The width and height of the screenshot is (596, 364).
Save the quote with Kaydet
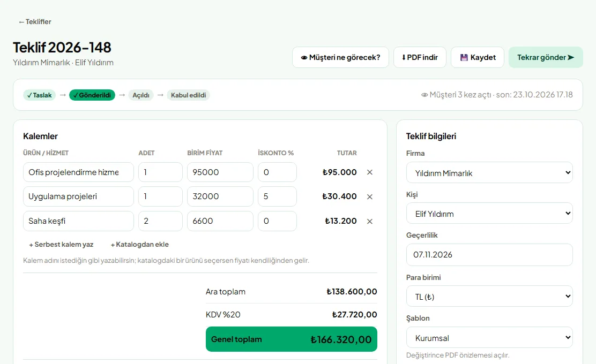click(478, 57)
